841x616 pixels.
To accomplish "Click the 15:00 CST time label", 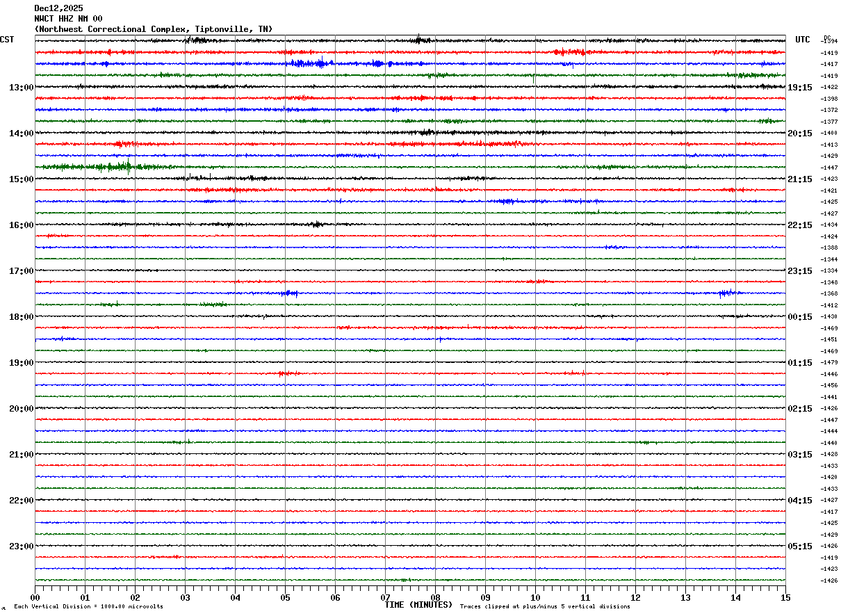I will [x=22, y=179].
